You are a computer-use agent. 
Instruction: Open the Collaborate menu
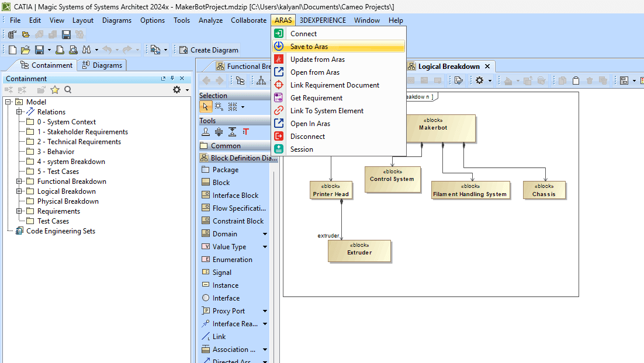pos(248,20)
